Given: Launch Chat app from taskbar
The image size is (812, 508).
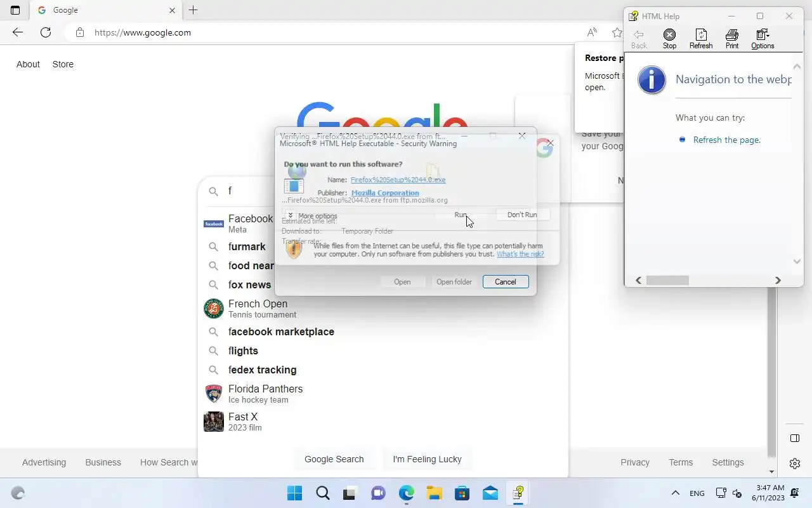Looking at the screenshot, I should (x=379, y=493).
